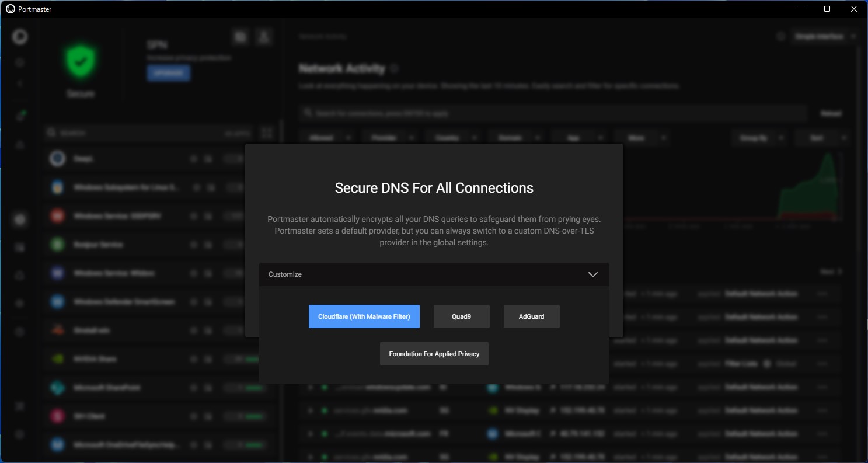
Task: Select Foundation For Applied Privacy provider
Action: tap(434, 353)
